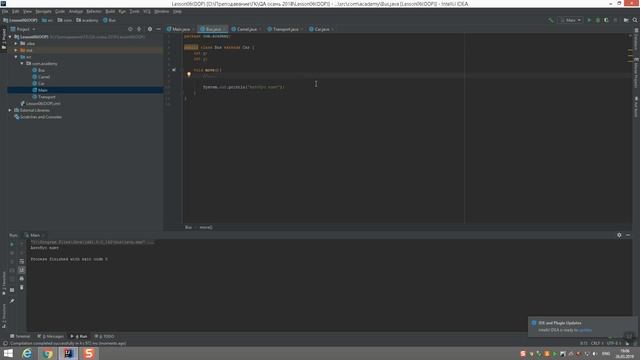Expand the out folder in project tree

click(16, 50)
